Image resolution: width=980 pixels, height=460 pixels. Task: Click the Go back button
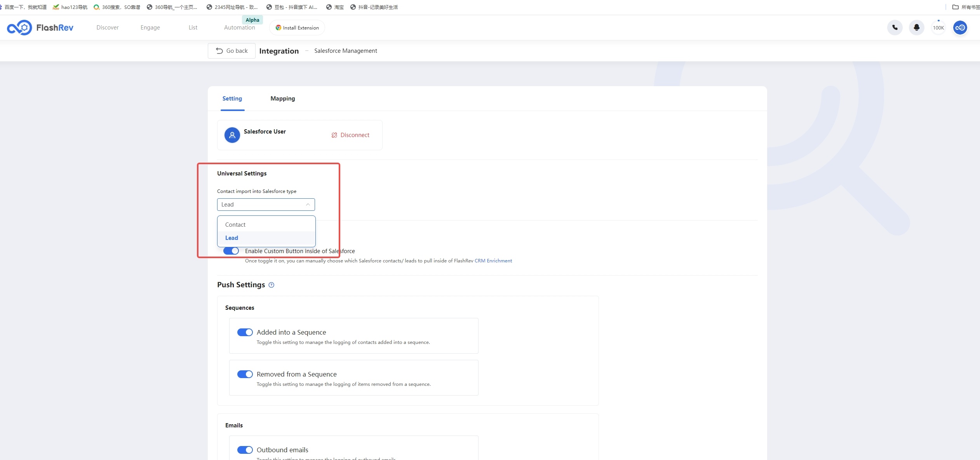[232, 51]
